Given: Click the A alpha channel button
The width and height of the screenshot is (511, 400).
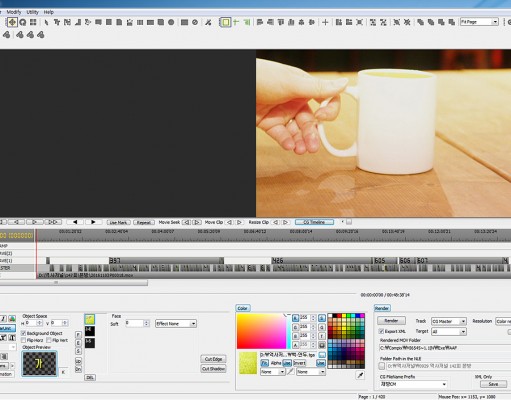Looking at the screenshot, I should (295, 345).
